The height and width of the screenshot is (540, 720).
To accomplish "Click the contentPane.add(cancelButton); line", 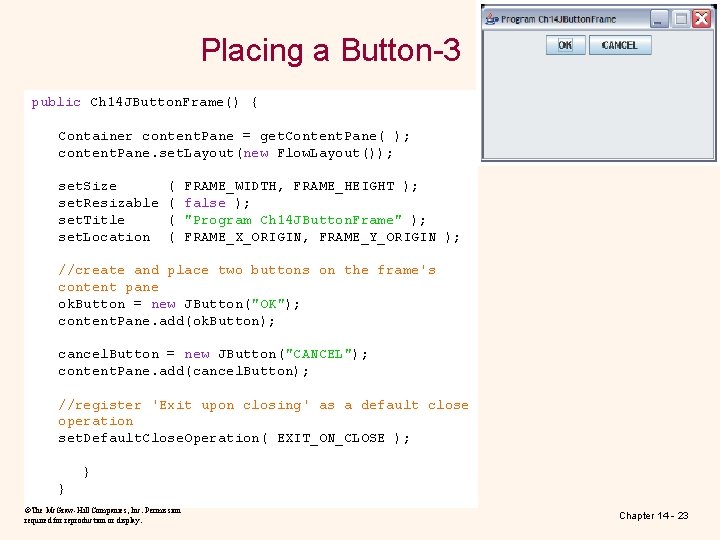I will (x=183, y=371).
